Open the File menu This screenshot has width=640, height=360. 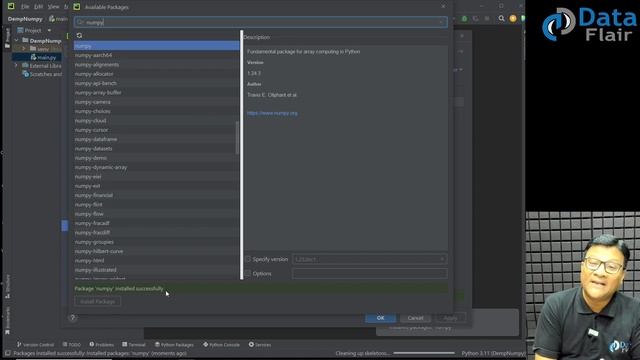tap(25, 7)
